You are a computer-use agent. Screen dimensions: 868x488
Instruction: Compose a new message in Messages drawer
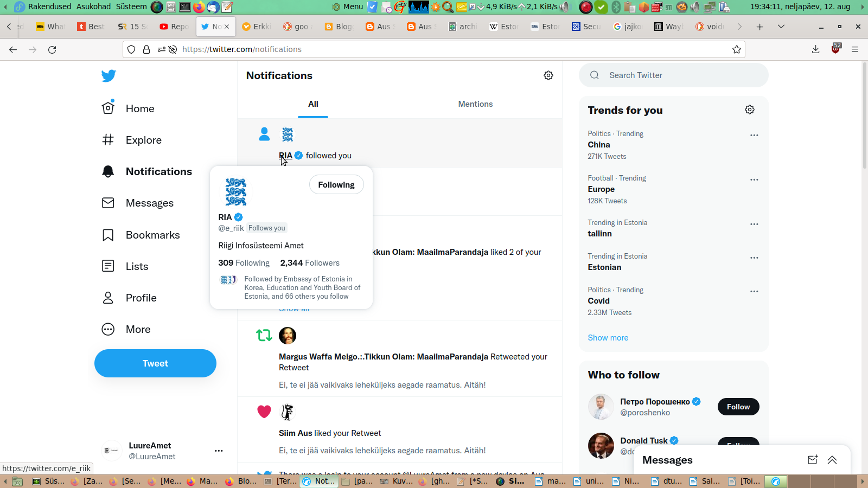[812, 460]
